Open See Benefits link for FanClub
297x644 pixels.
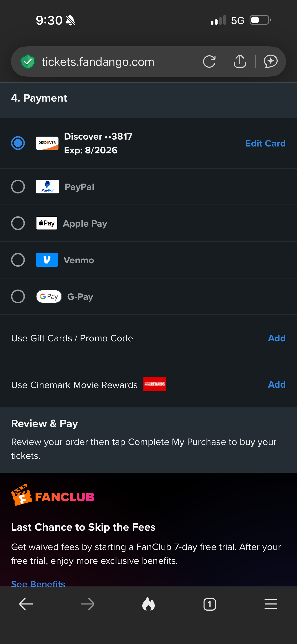coord(38,583)
